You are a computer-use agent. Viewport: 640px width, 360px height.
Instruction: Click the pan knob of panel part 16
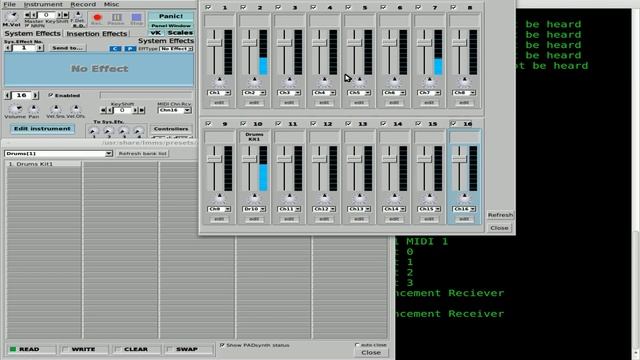(x=464, y=198)
